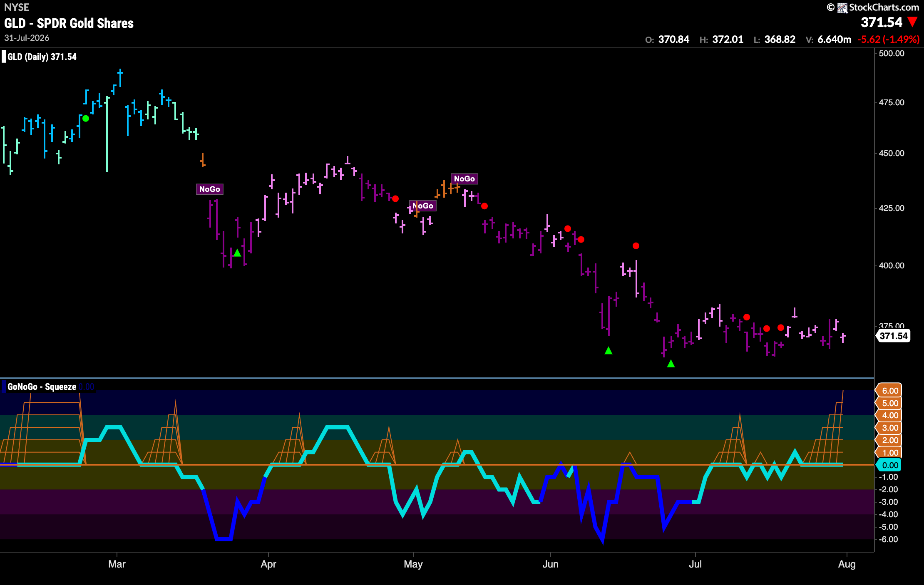Click the red down arrow beside 371.54
The width and height of the screenshot is (924, 585).
point(913,22)
